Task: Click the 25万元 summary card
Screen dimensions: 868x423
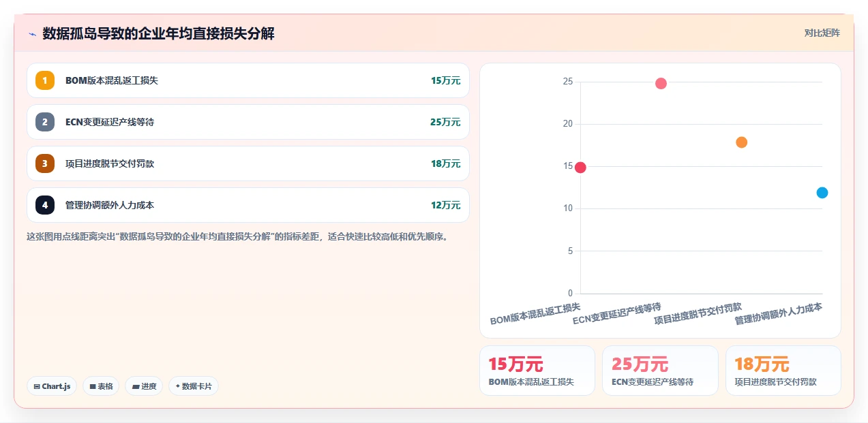Action: (x=660, y=371)
